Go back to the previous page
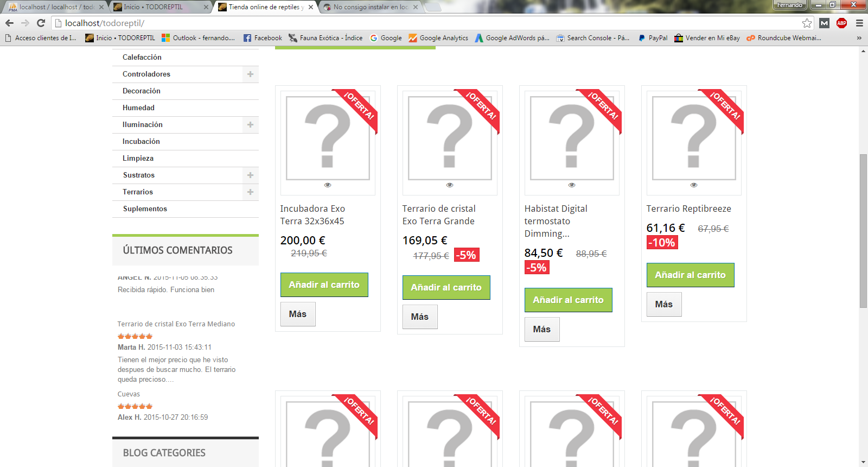 click(x=9, y=23)
